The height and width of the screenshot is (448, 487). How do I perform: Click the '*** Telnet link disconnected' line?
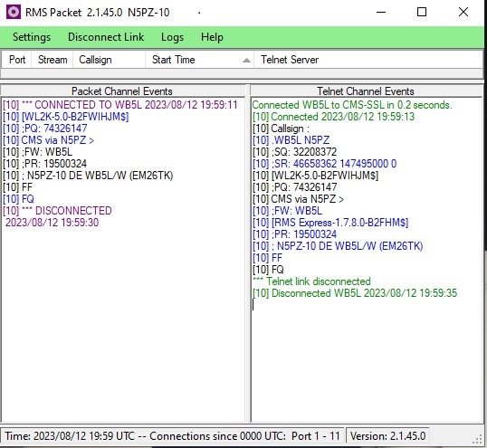click(311, 281)
